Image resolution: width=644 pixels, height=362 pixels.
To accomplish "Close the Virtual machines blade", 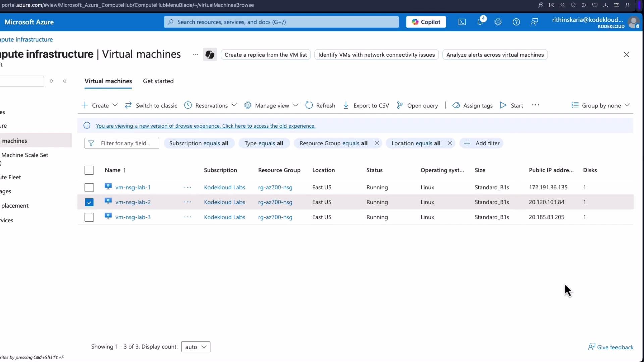I will [x=626, y=55].
